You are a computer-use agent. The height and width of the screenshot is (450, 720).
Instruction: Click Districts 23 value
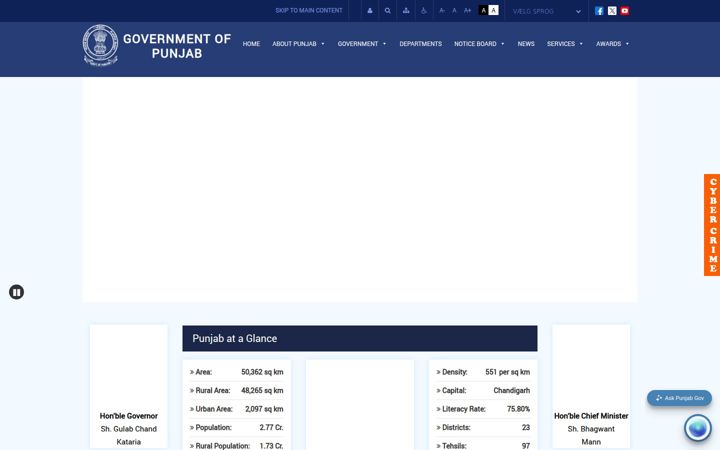(526, 427)
